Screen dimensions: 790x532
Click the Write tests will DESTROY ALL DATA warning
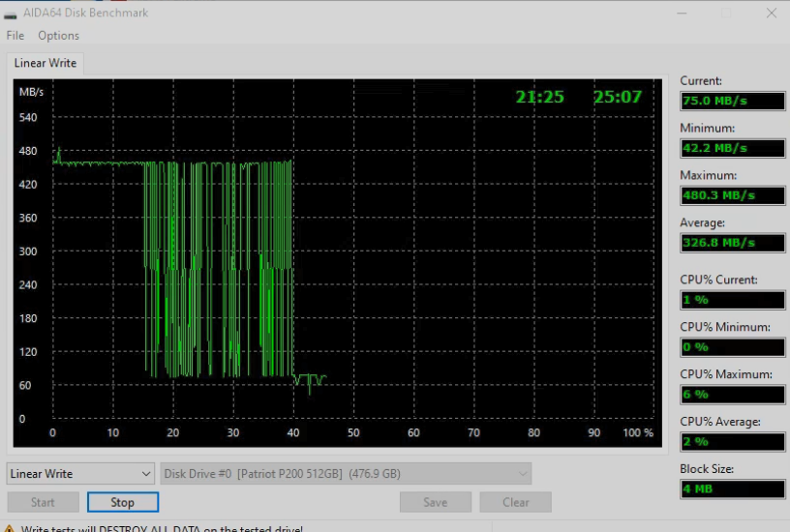[163, 528]
